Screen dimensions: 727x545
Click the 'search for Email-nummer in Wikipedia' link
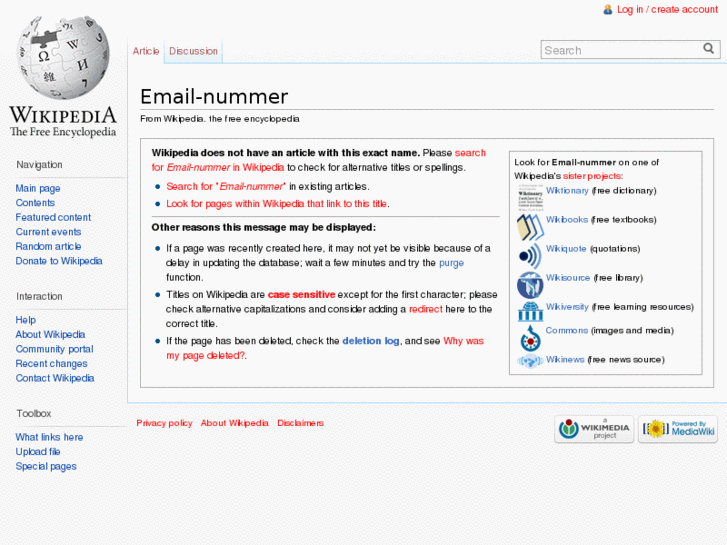217,167
